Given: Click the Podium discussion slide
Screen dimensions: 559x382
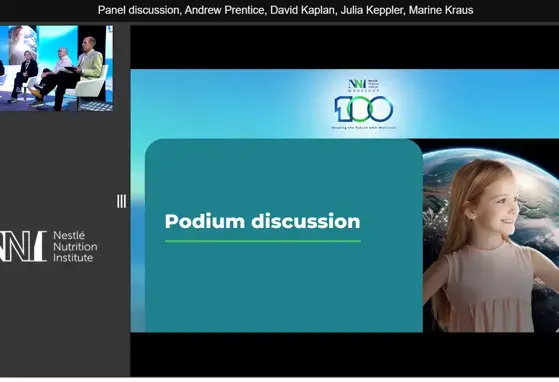Looking at the screenshot, I should [x=344, y=201].
